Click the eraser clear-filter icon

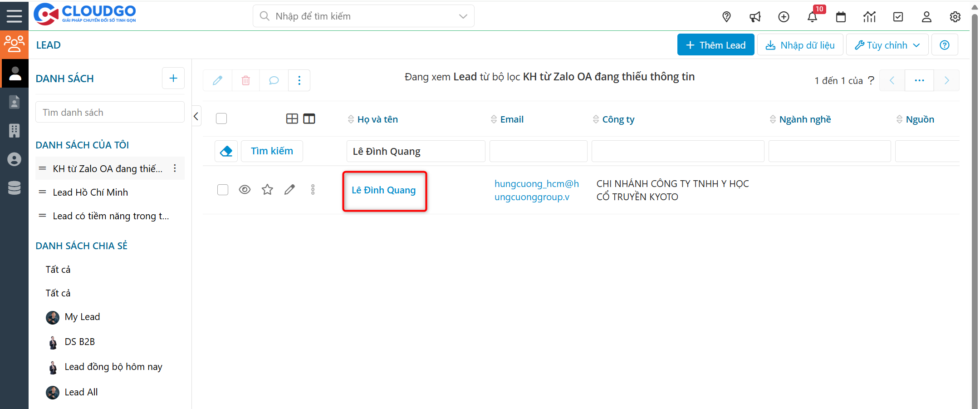coord(226,151)
